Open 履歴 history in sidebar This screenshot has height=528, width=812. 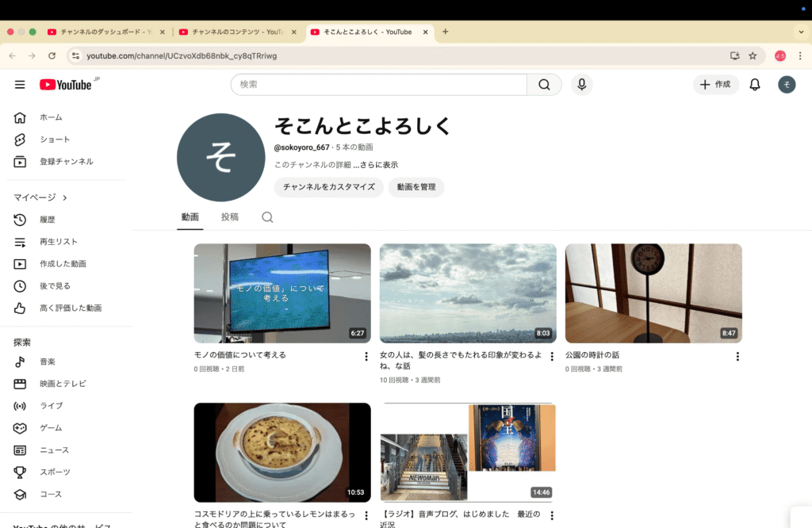pyautogui.click(x=48, y=220)
